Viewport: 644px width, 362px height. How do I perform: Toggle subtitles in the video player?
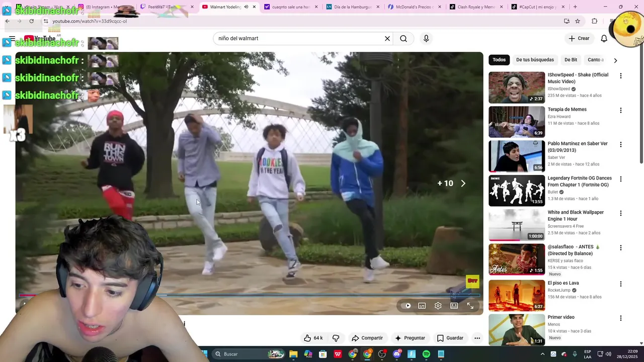tap(422, 306)
